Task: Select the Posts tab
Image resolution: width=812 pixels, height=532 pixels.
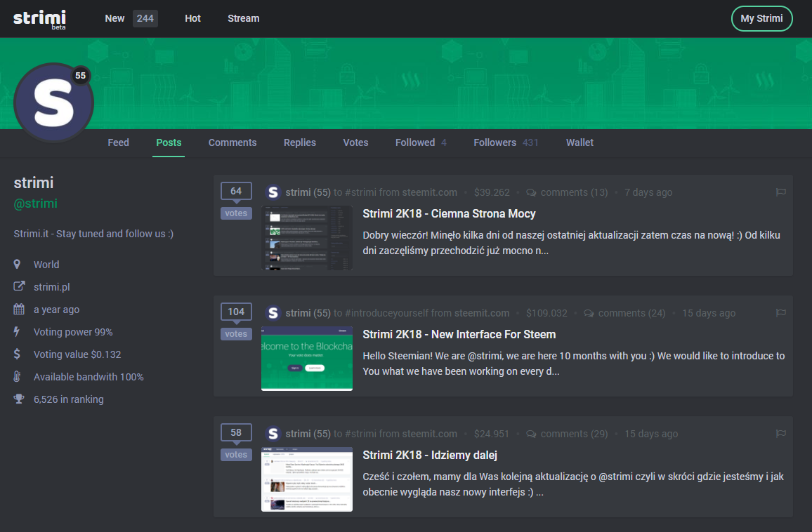Action: coord(169,142)
